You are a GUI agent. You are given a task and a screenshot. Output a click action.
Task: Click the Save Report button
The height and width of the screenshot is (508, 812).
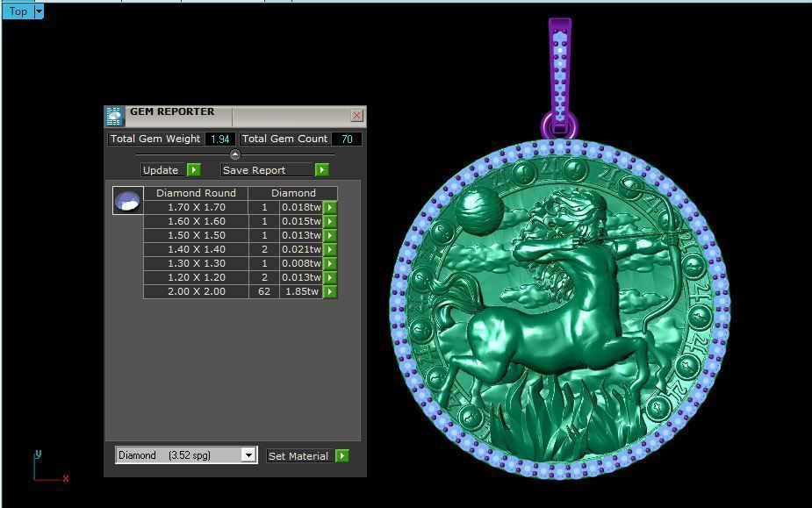(x=267, y=170)
